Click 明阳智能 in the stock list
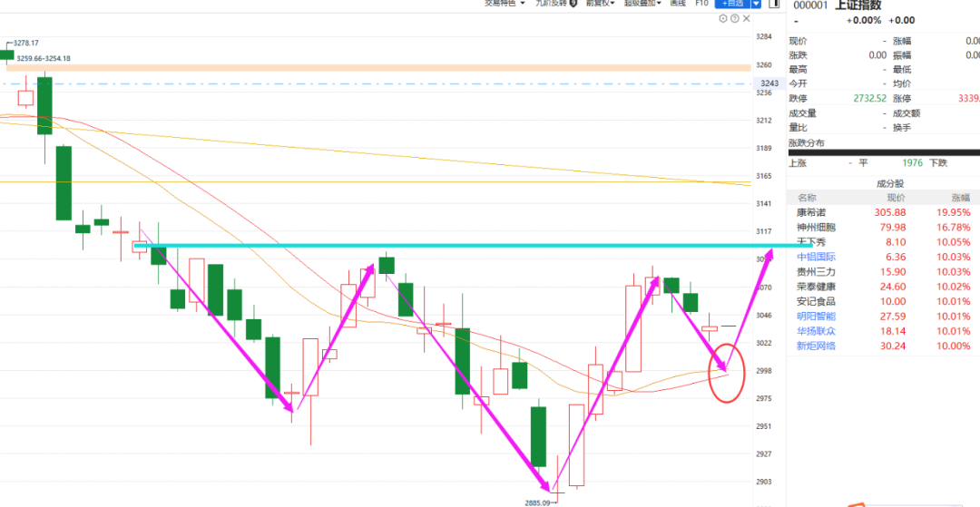 815,317
